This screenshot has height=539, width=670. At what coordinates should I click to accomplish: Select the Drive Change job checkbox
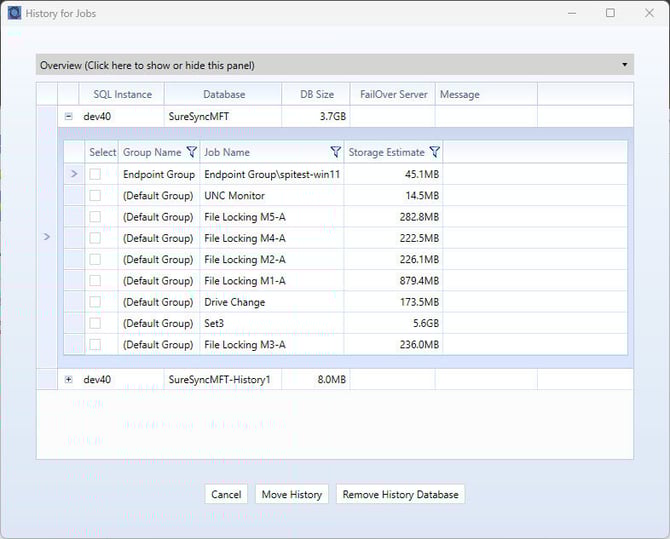click(95, 302)
